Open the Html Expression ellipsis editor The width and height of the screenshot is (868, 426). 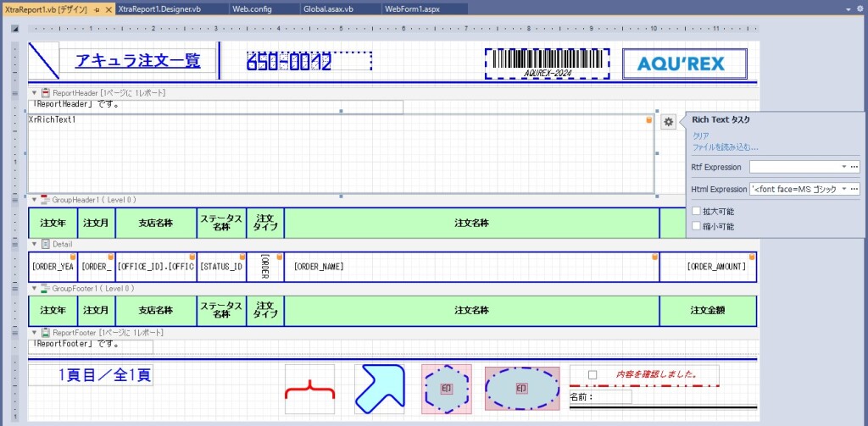coord(854,189)
